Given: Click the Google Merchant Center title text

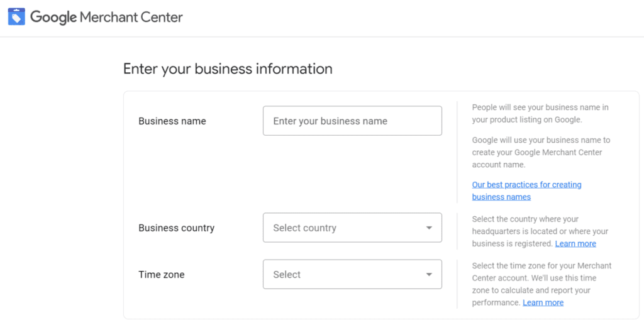Looking at the screenshot, I should [106, 17].
